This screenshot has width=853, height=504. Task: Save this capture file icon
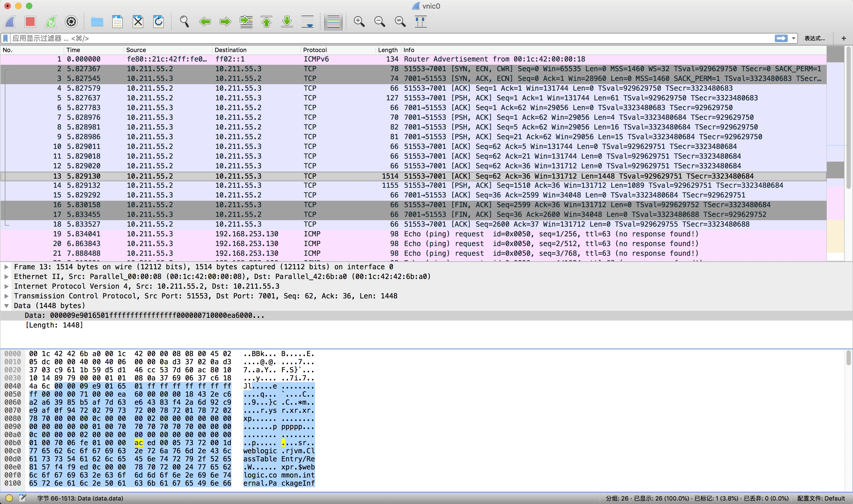pos(118,22)
